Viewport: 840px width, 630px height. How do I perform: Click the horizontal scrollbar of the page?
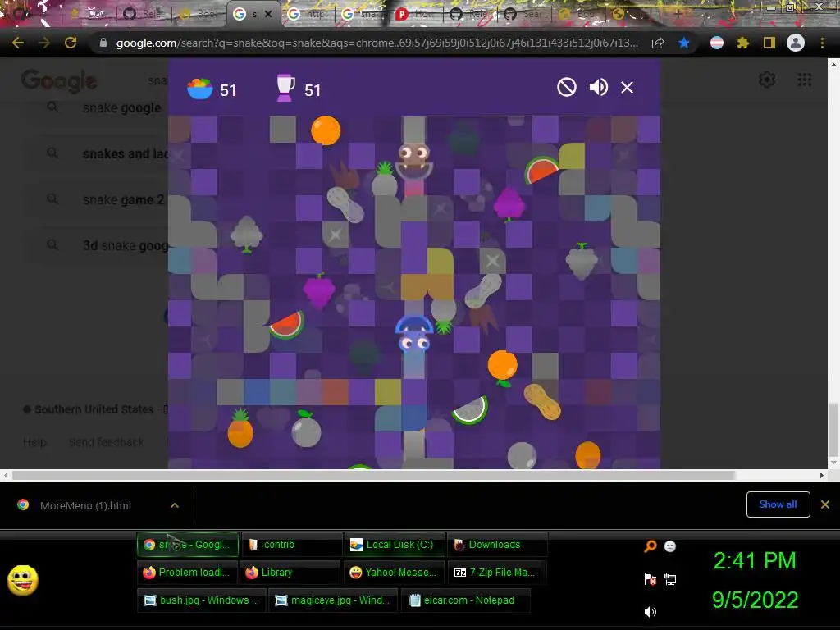(x=373, y=475)
